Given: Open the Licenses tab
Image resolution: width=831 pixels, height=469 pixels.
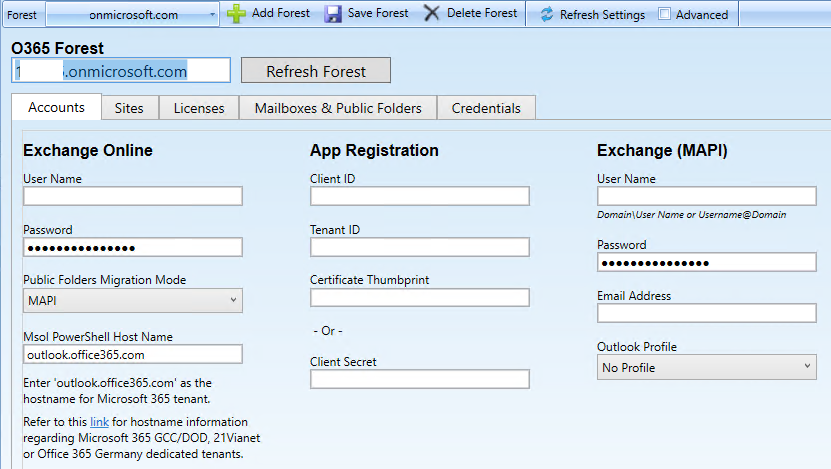Looking at the screenshot, I should (199, 108).
